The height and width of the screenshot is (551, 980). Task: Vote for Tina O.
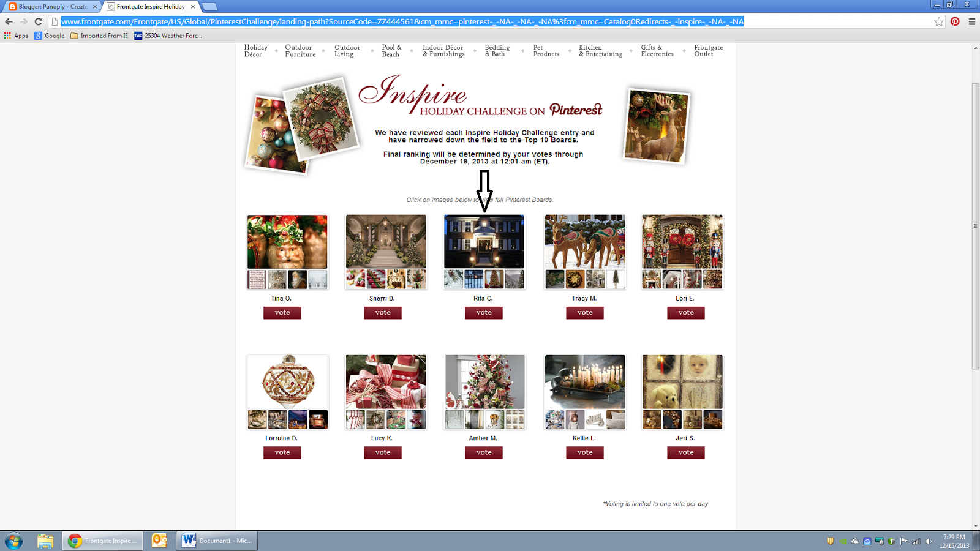point(282,313)
